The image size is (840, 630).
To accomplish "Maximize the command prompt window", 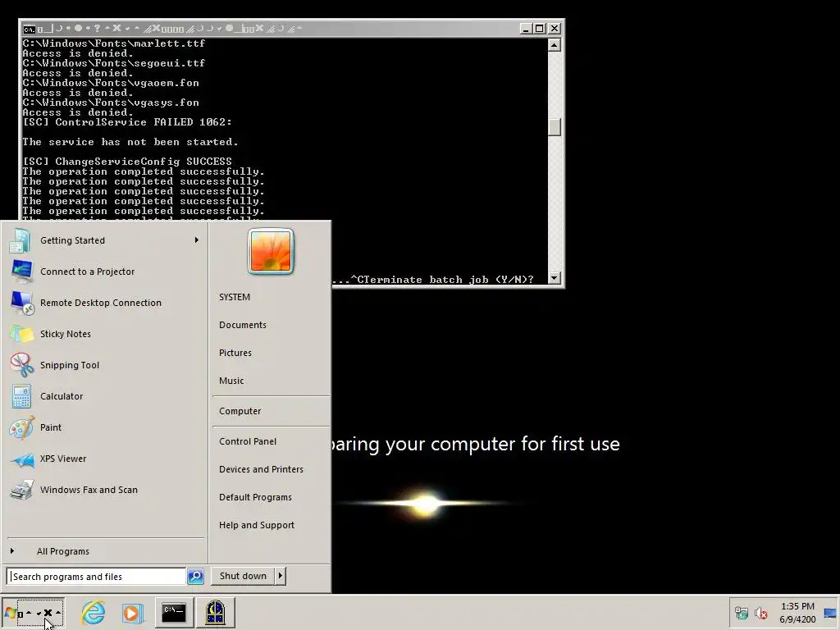I will [x=540, y=29].
